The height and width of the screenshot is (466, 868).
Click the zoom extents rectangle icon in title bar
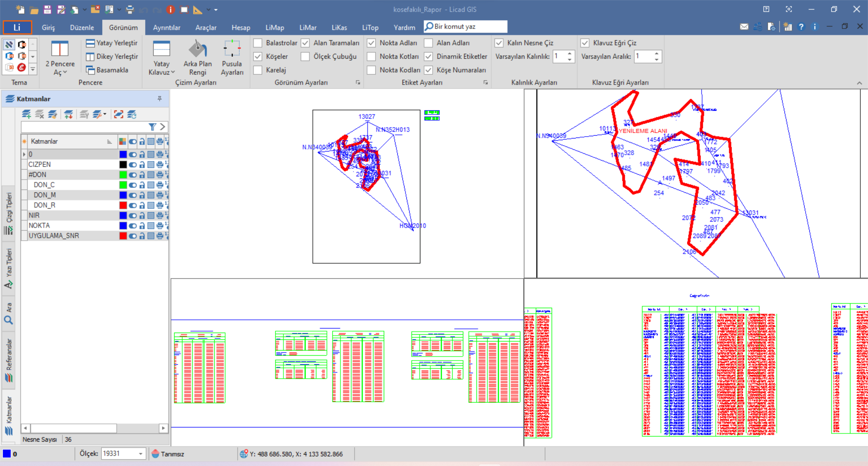pos(184,10)
